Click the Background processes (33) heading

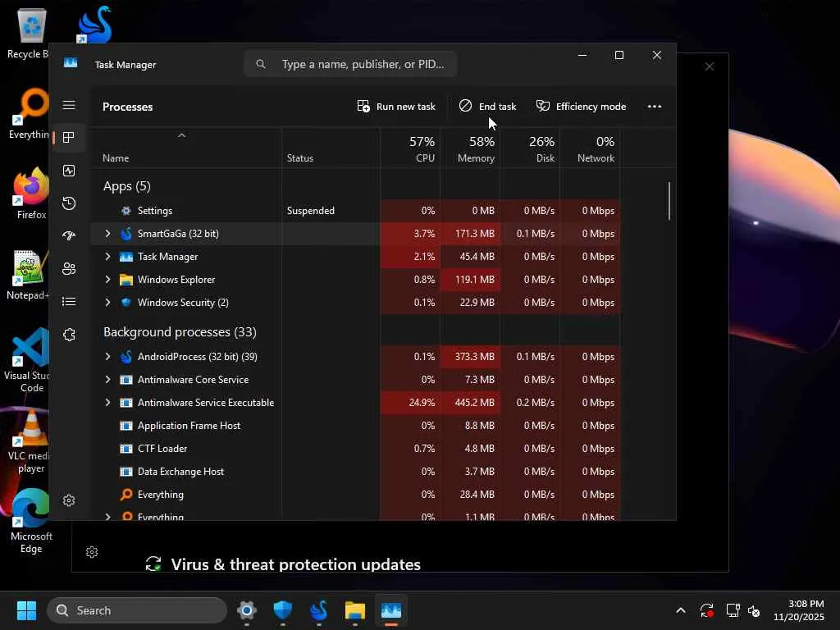[180, 332]
